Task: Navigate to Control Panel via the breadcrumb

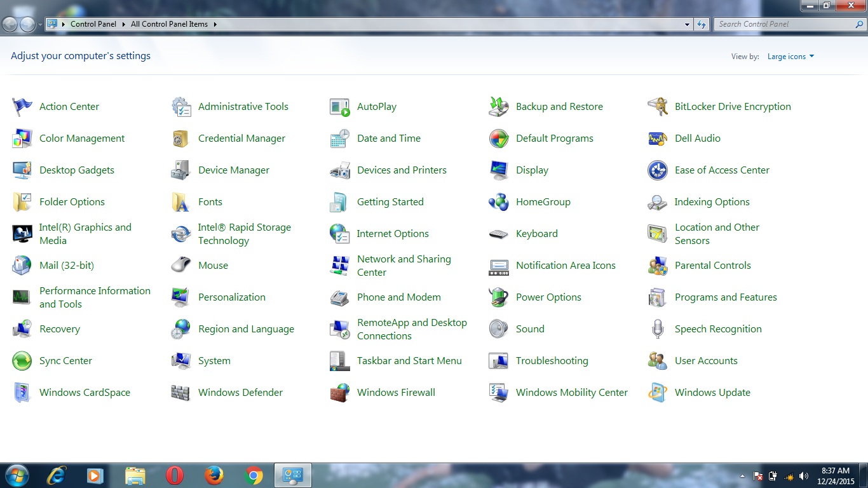Action: (x=93, y=24)
